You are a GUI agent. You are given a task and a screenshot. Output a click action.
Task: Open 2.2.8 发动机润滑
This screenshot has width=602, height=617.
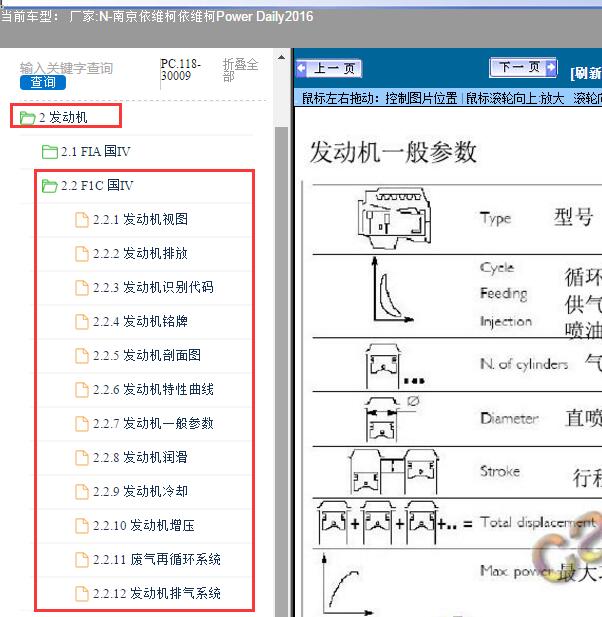140,457
